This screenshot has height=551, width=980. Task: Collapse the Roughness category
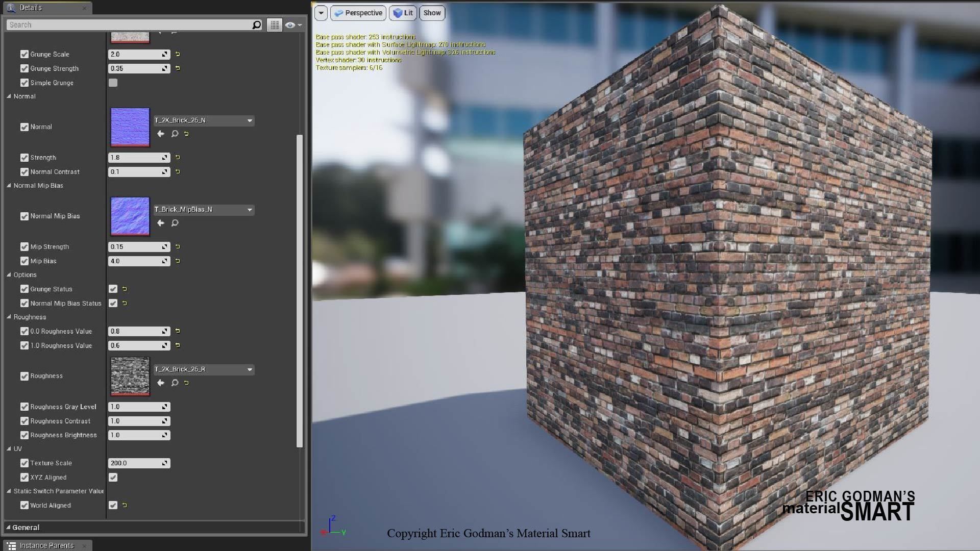[9, 317]
